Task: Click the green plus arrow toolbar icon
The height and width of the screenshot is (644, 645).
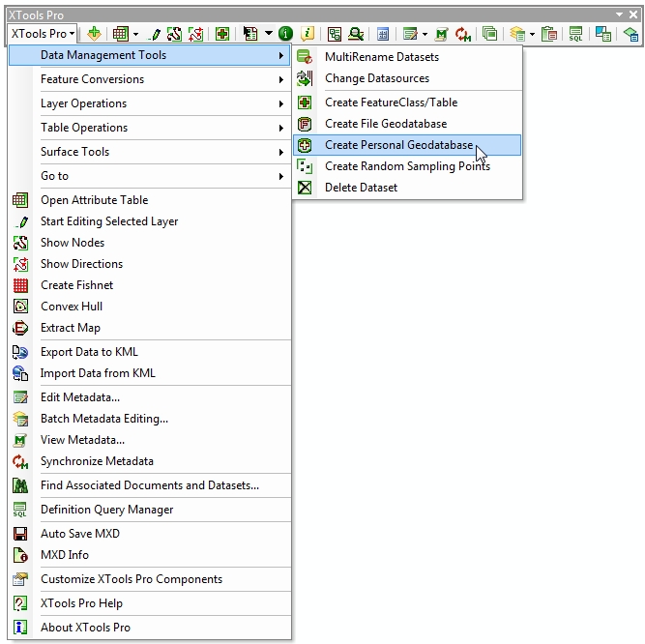Action: (94, 34)
